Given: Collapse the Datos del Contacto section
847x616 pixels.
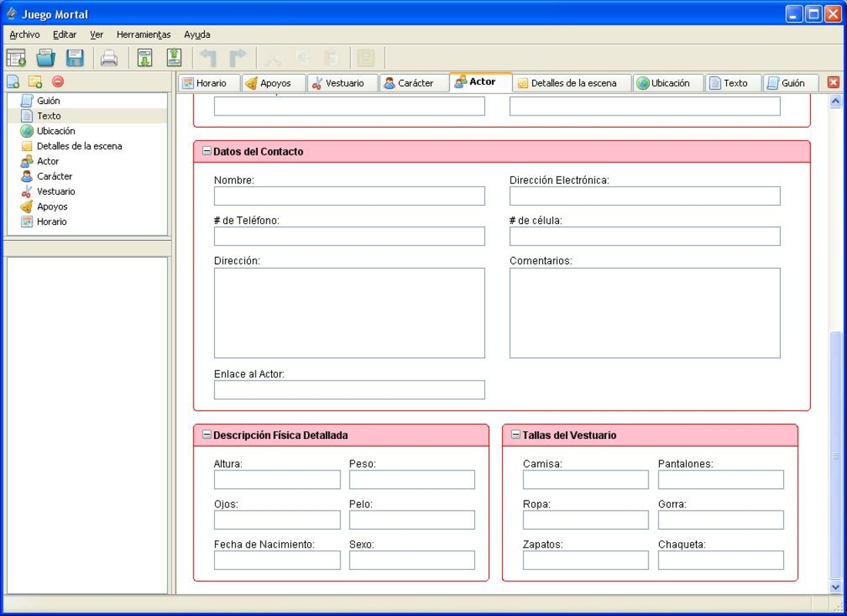Looking at the screenshot, I should coord(206,152).
